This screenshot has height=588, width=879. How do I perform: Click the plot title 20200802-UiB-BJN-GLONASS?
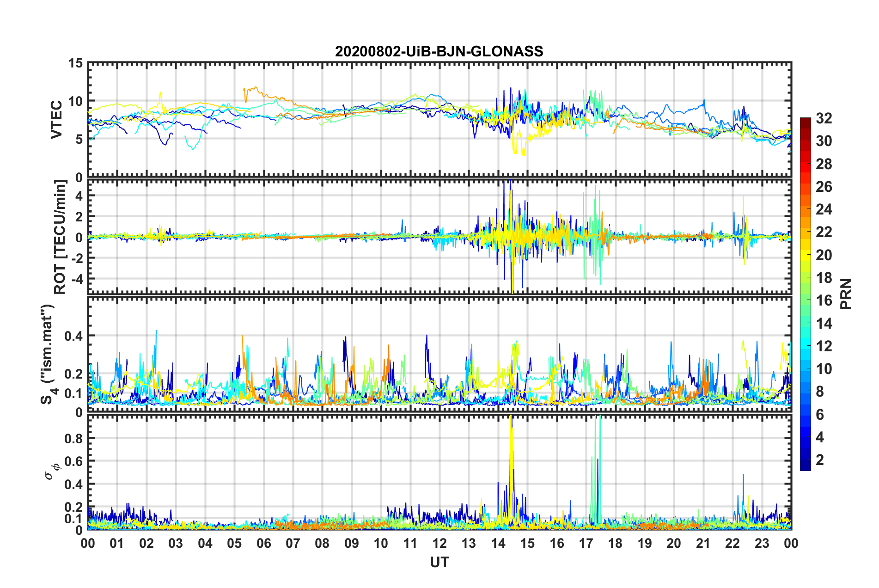(x=439, y=51)
